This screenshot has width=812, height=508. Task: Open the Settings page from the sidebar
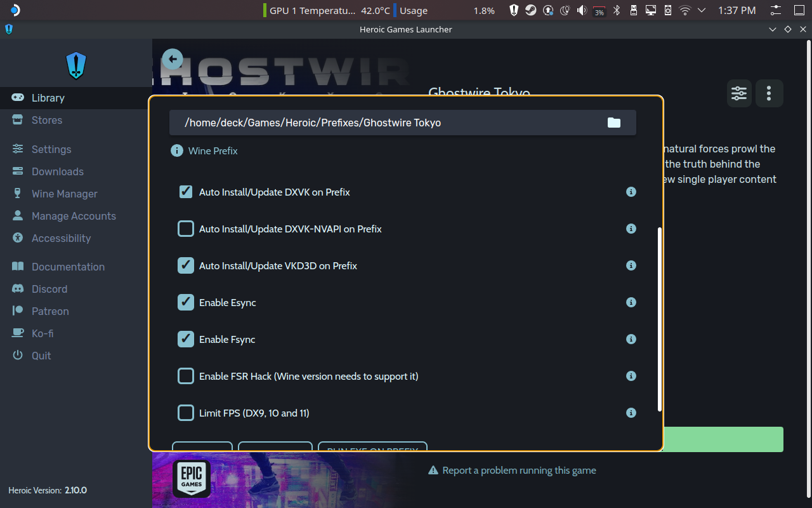click(x=50, y=149)
